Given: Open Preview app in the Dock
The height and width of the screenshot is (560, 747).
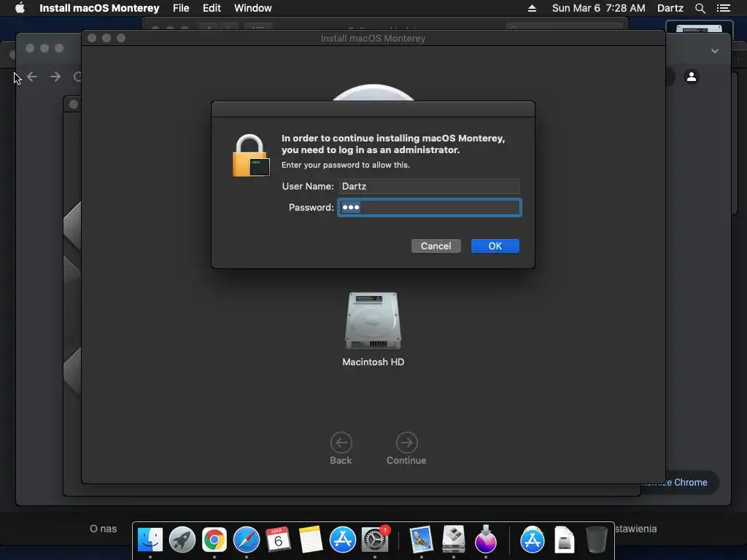Looking at the screenshot, I should (421, 540).
